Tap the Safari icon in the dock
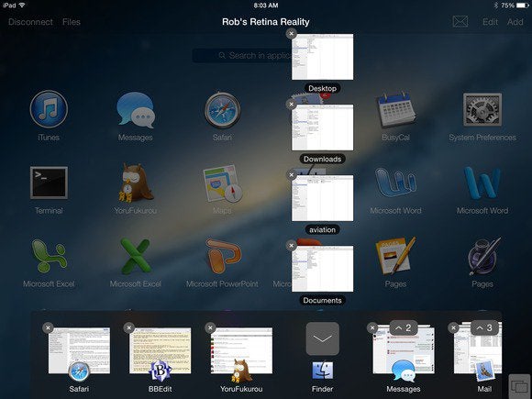This screenshot has width=532, height=399. click(x=79, y=372)
